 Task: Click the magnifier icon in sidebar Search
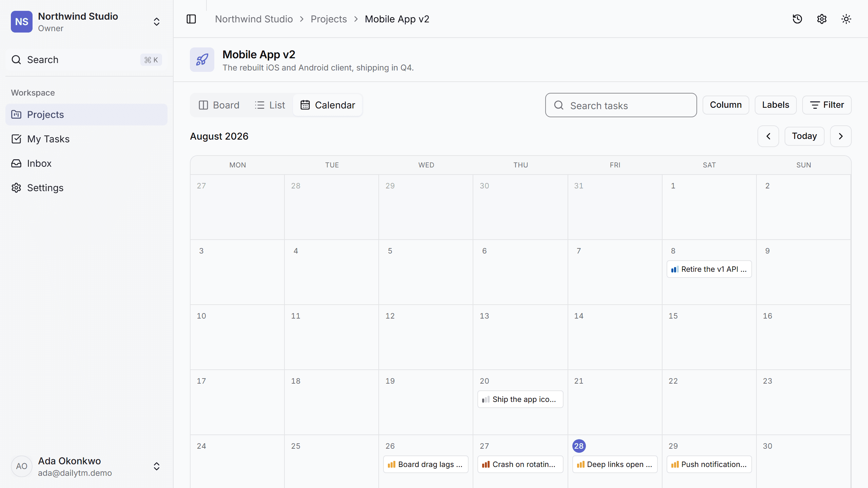coord(16,60)
